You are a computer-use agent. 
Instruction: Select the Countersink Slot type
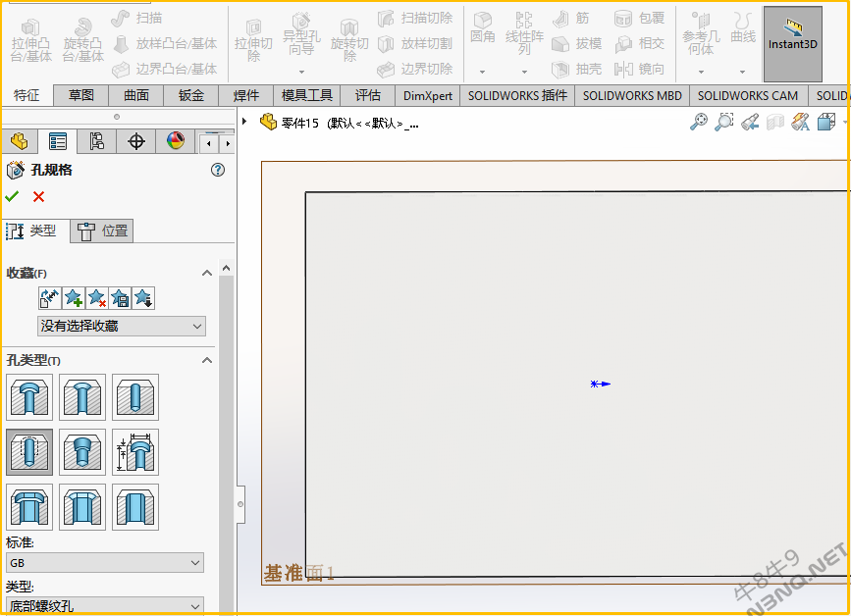(x=82, y=507)
